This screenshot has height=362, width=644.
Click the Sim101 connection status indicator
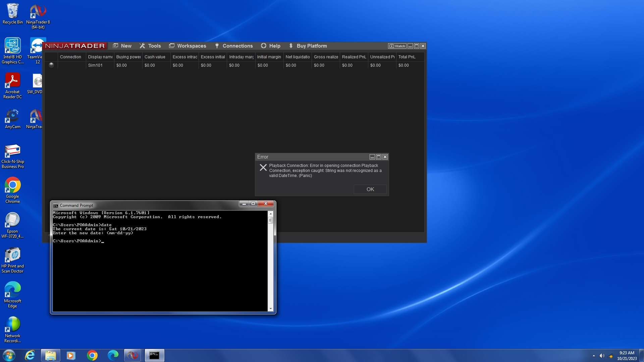coord(51,65)
